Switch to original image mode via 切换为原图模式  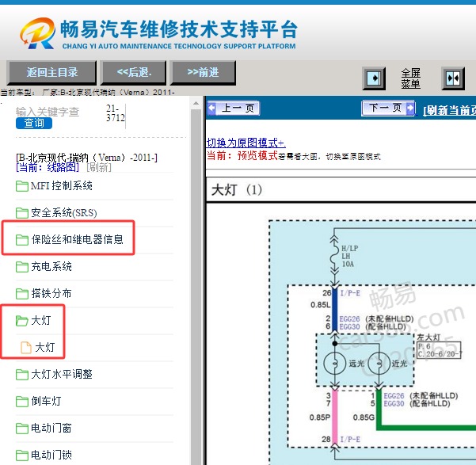point(246,143)
